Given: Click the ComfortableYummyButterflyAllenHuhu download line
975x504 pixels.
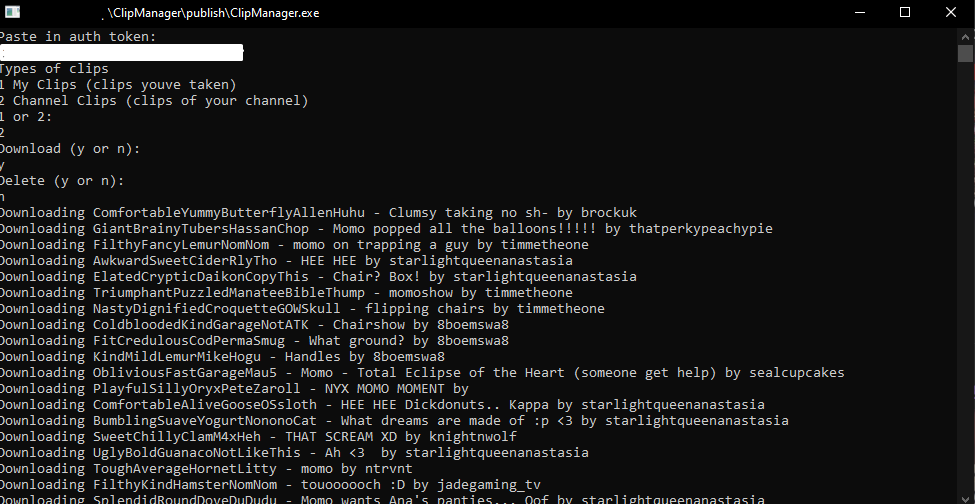Looking at the screenshot, I should 318,213.
